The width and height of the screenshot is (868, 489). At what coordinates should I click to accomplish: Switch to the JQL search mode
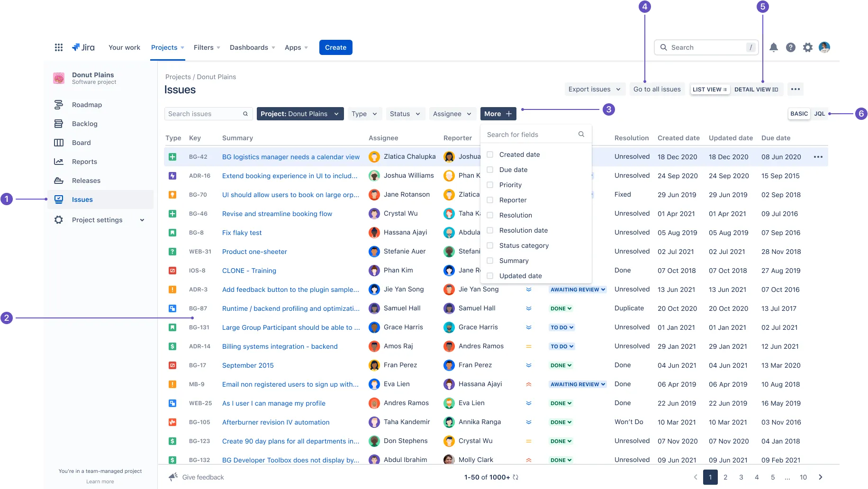click(820, 114)
